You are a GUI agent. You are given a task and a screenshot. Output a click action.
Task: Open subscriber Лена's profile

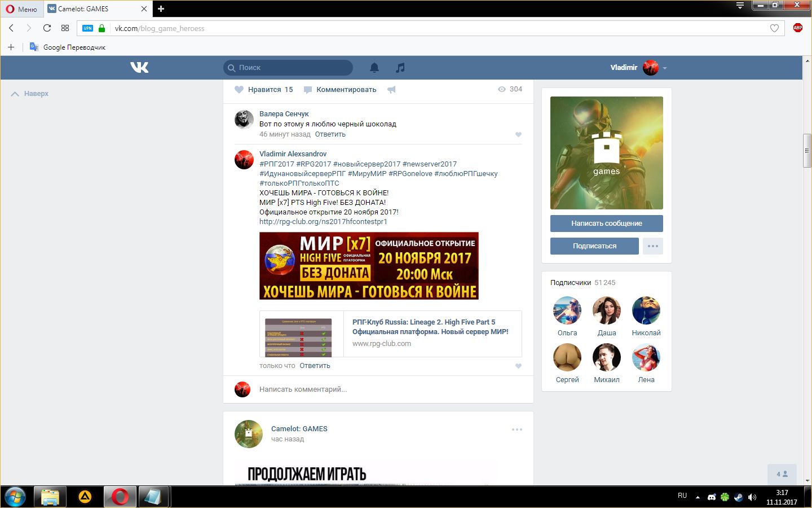[646, 364]
